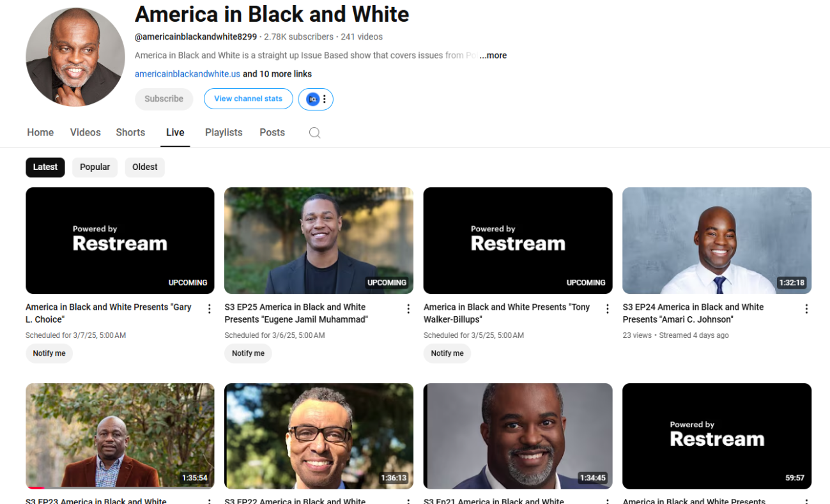The width and height of the screenshot is (830, 504).
Task: Select the Oldest sort filter chip
Action: click(145, 167)
